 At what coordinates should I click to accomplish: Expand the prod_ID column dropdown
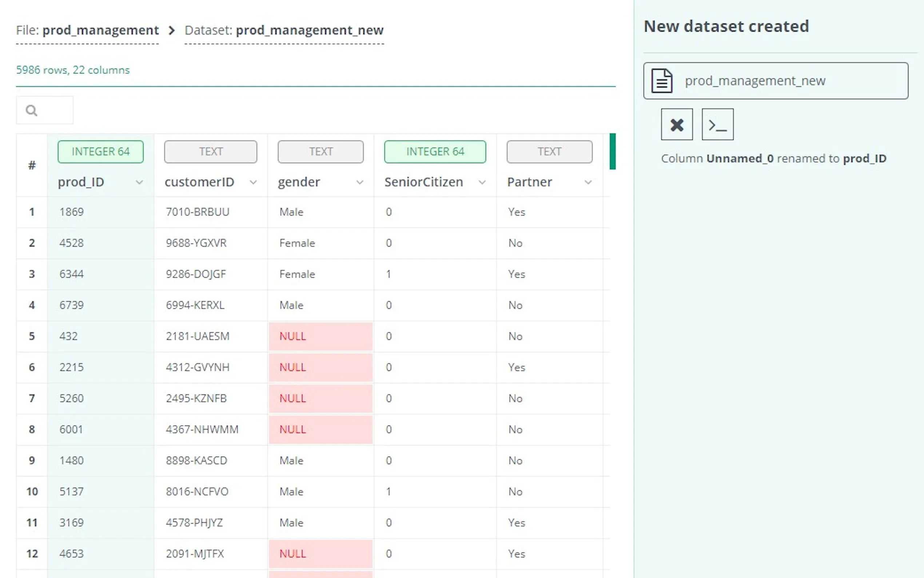point(139,182)
